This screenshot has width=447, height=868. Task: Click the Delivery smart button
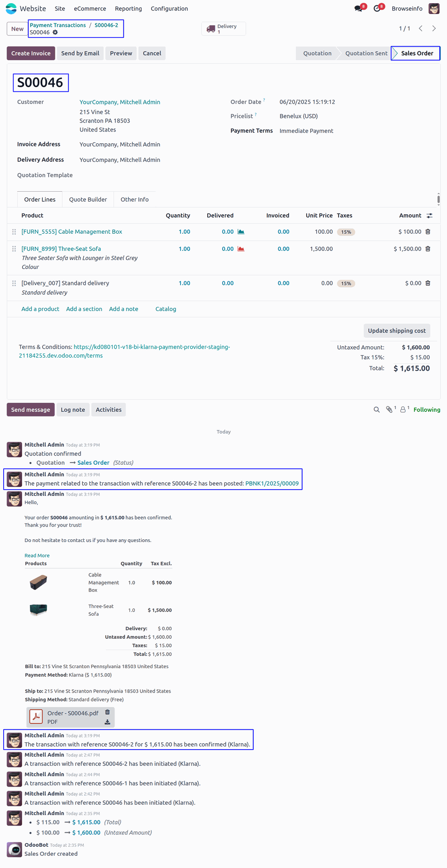(x=223, y=29)
